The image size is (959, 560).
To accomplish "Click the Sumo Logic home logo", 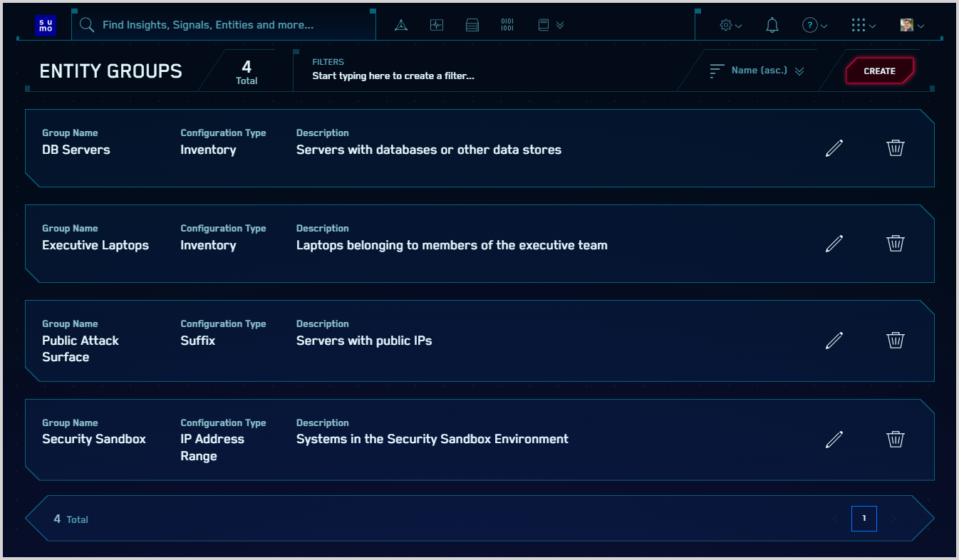I will point(46,26).
